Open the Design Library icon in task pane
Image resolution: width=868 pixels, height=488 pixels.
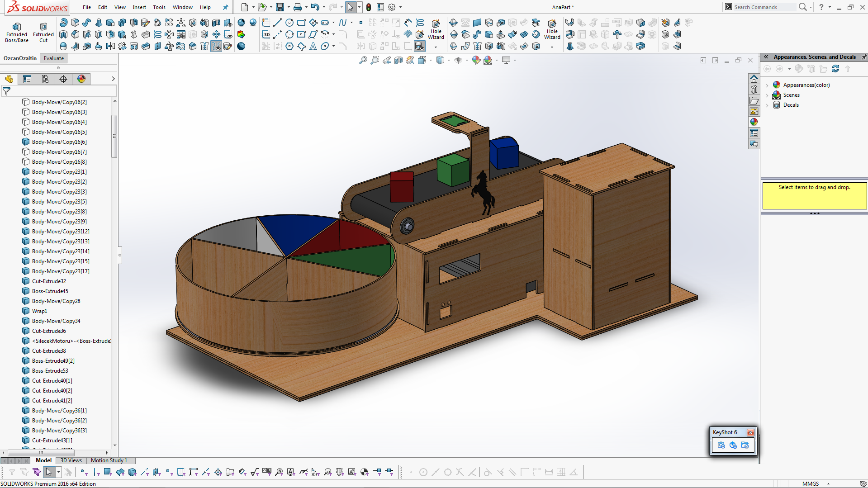coord(754,90)
